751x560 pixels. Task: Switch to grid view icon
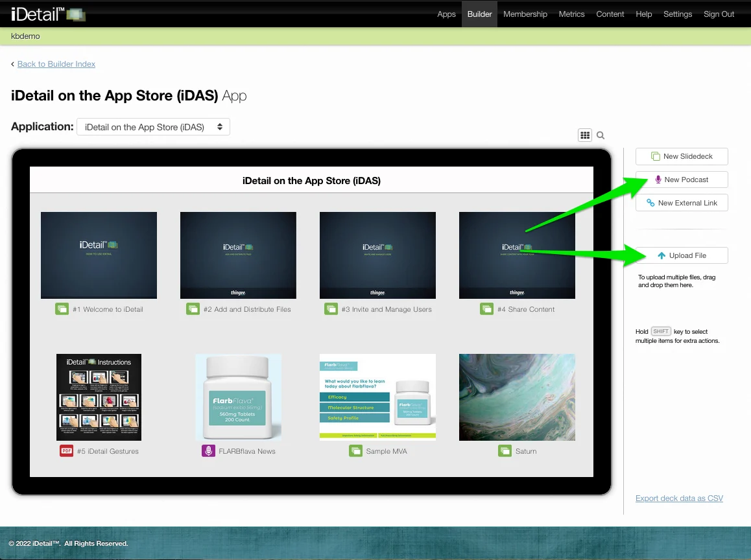[585, 135]
